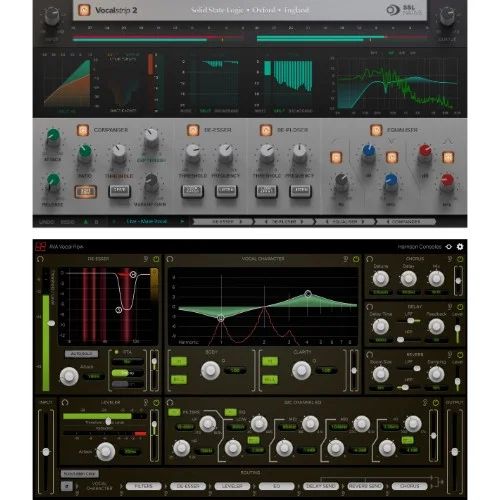
Task: Toggle Vocal Character power button
Action: [x=356, y=259]
